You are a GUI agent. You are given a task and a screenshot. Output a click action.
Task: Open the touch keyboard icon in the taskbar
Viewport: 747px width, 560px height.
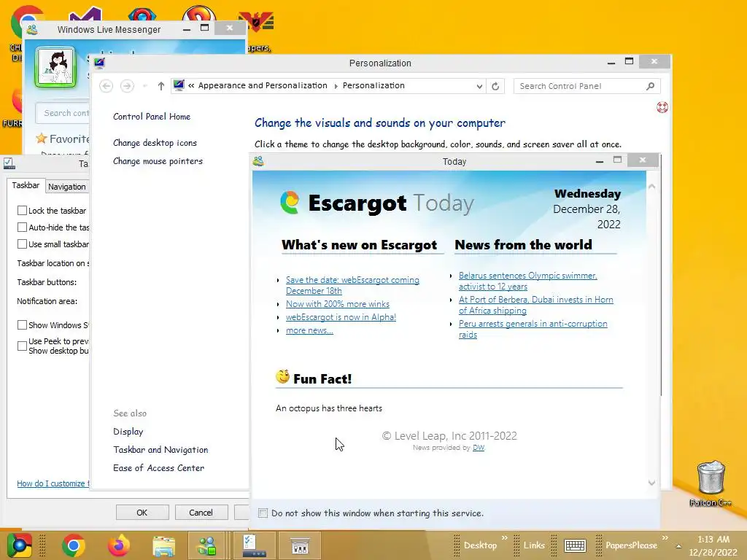click(575, 545)
